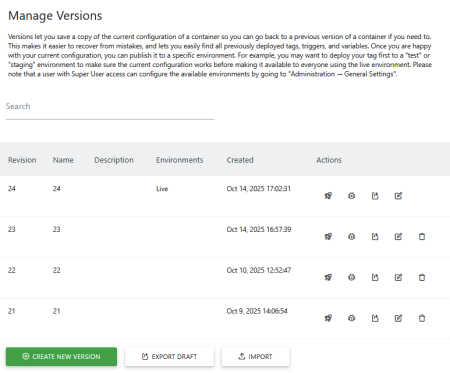
Task: Click the Actions column header
Action: 329,160
